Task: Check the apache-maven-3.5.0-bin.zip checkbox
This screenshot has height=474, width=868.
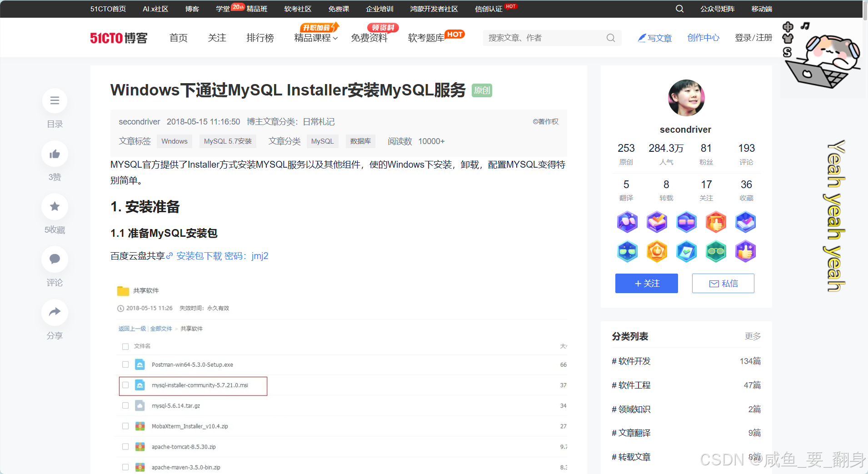Action: pyautogui.click(x=125, y=467)
